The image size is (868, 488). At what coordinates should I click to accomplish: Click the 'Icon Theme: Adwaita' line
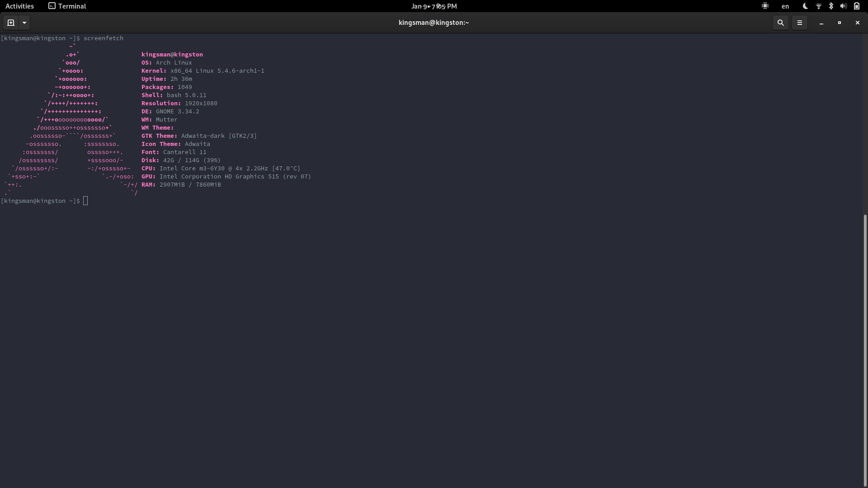176,144
